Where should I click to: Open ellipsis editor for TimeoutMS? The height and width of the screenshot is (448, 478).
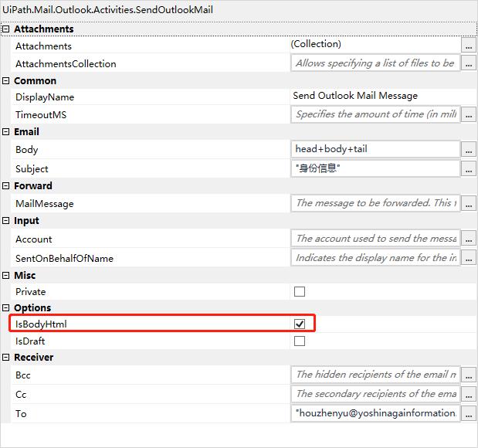(x=469, y=114)
